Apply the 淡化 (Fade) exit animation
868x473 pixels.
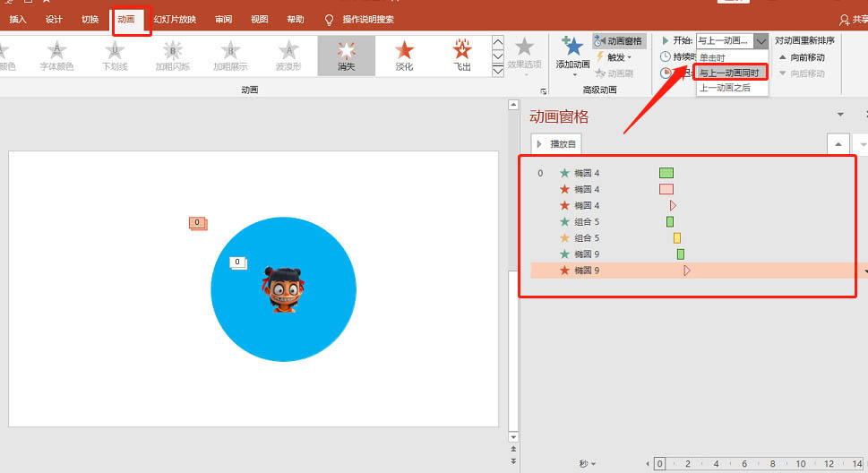coord(404,56)
